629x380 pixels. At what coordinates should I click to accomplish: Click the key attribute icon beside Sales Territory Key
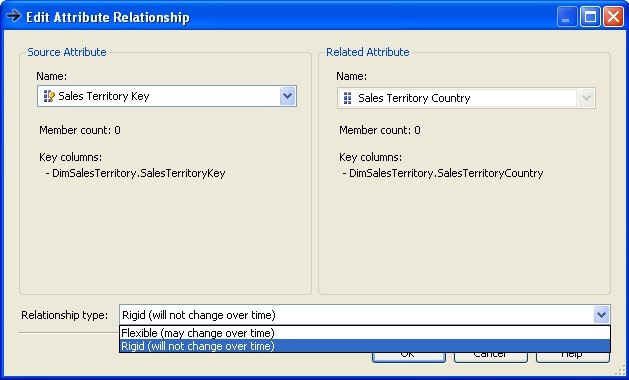pos(49,96)
